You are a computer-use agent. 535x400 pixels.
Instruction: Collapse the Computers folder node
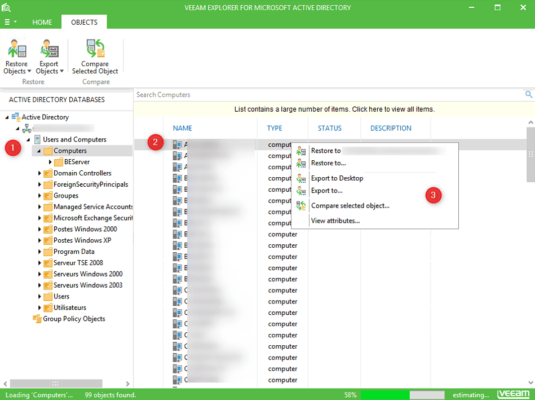pyautogui.click(x=39, y=151)
